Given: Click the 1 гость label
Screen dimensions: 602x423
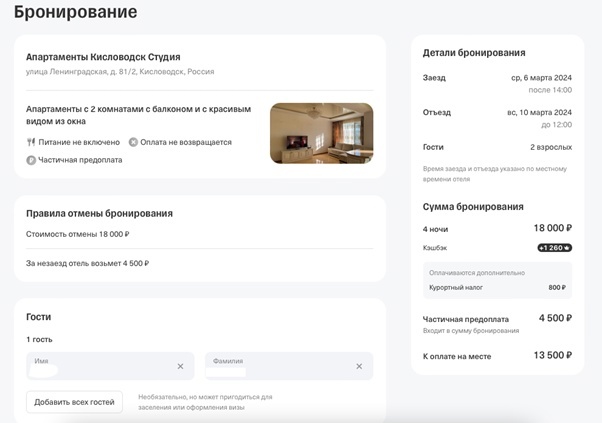Looking at the screenshot, I should click(x=39, y=340).
